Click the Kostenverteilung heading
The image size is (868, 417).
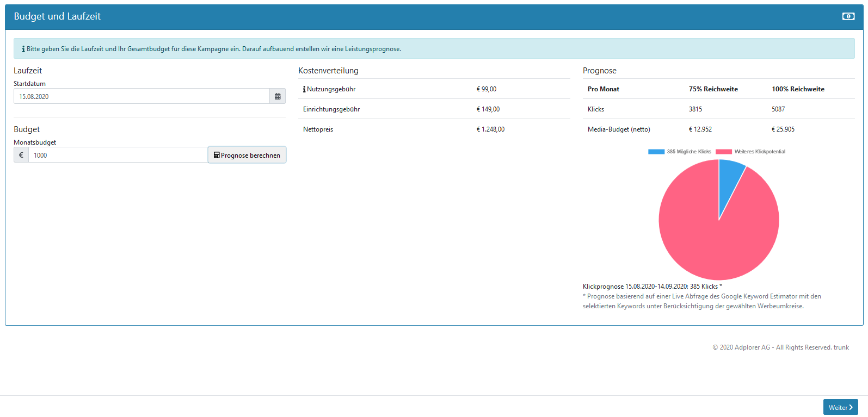tap(328, 71)
